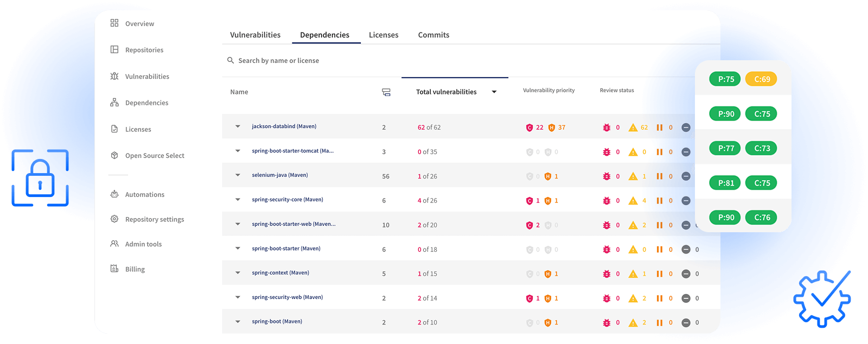The height and width of the screenshot is (344, 868).
Task: Expand the spring-security-web (Maven) row
Action: coord(238,297)
